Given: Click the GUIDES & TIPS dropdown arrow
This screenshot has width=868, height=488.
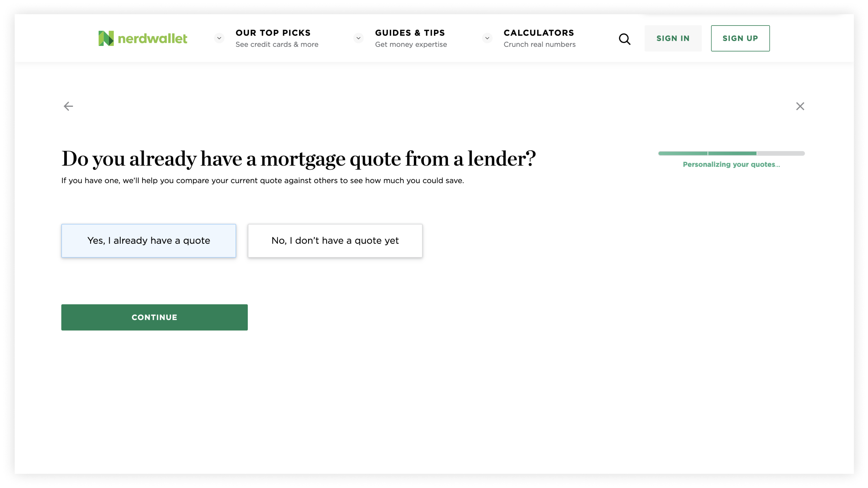Looking at the screenshot, I should coord(487,38).
